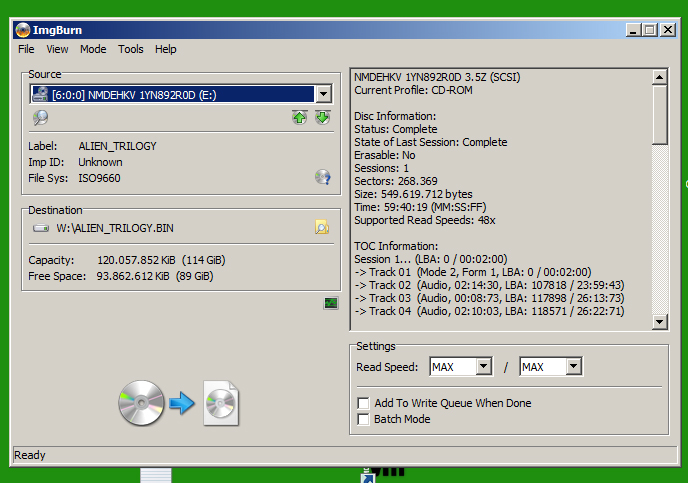Image resolution: width=688 pixels, height=483 pixels.
Task: Close the ImgBurn window
Action: click(668, 30)
